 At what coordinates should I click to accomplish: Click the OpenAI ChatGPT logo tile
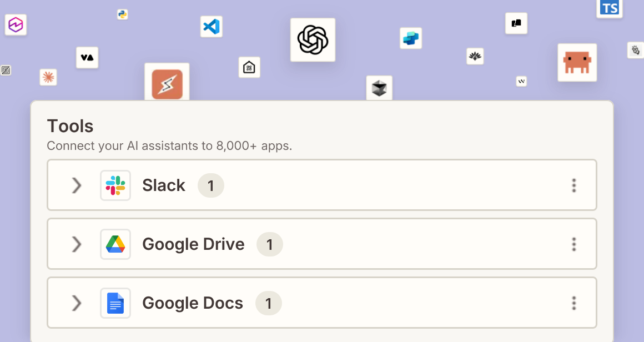pyautogui.click(x=313, y=40)
